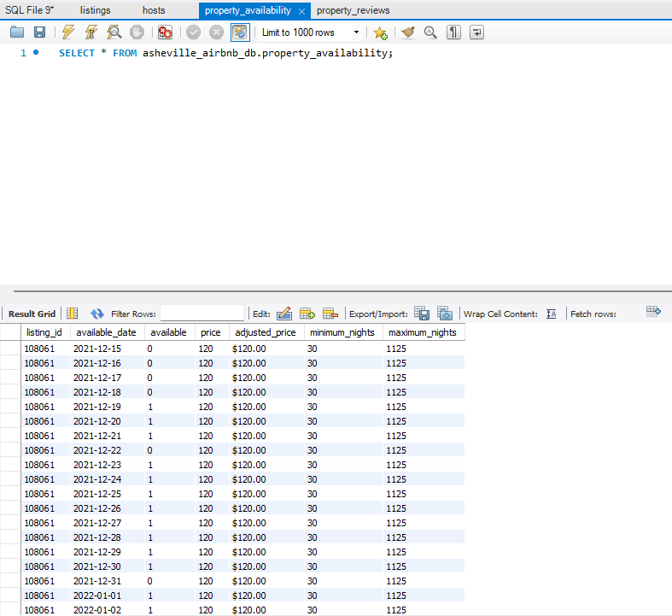Click row selector for 2021-12-17 row

pos(11,378)
